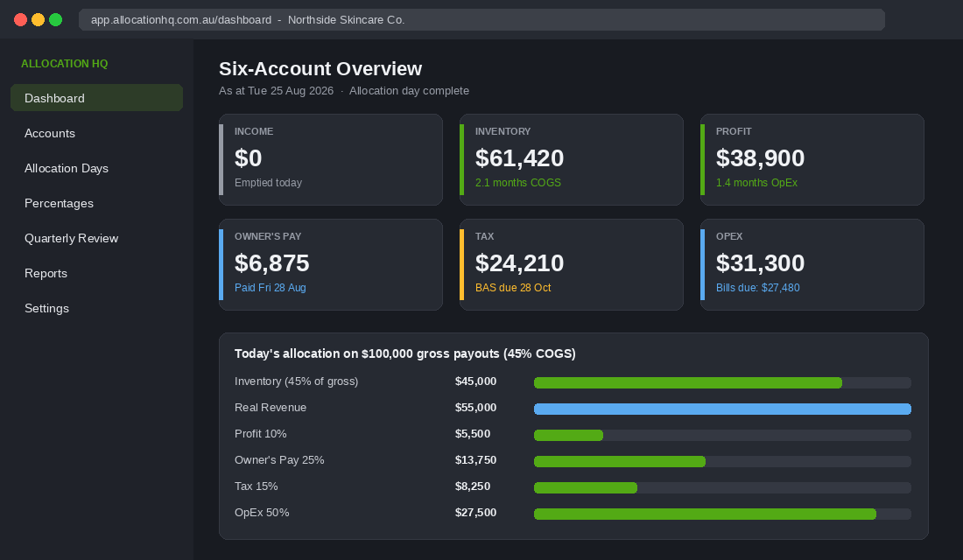Click the "Profit 10%" row label
The image size is (963, 560).
pos(260,434)
